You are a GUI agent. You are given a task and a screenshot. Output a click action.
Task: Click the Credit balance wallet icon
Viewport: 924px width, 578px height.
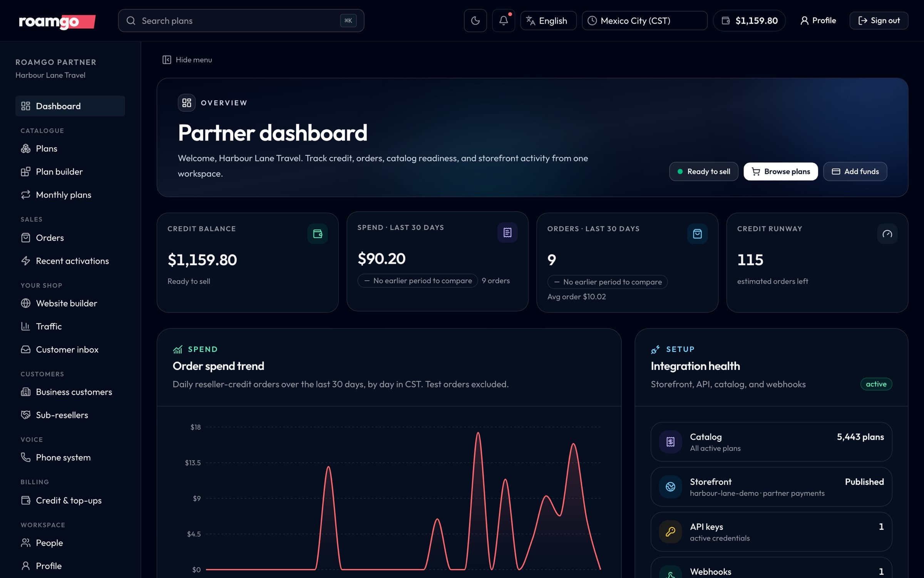318,234
